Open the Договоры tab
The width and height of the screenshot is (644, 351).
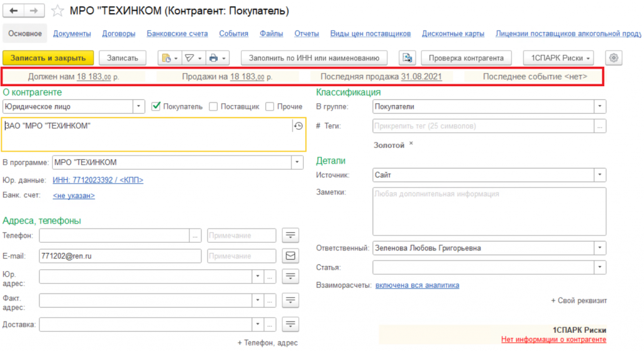(119, 33)
